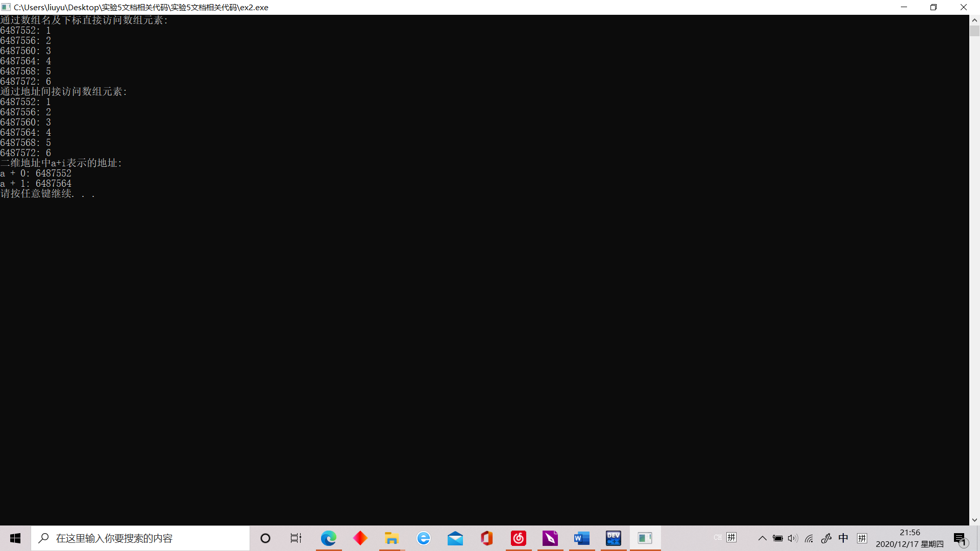Image resolution: width=980 pixels, height=551 pixels.
Task: Switch to Dev-C++ in the taskbar
Action: pyautogui.click(x=613, y=538)
